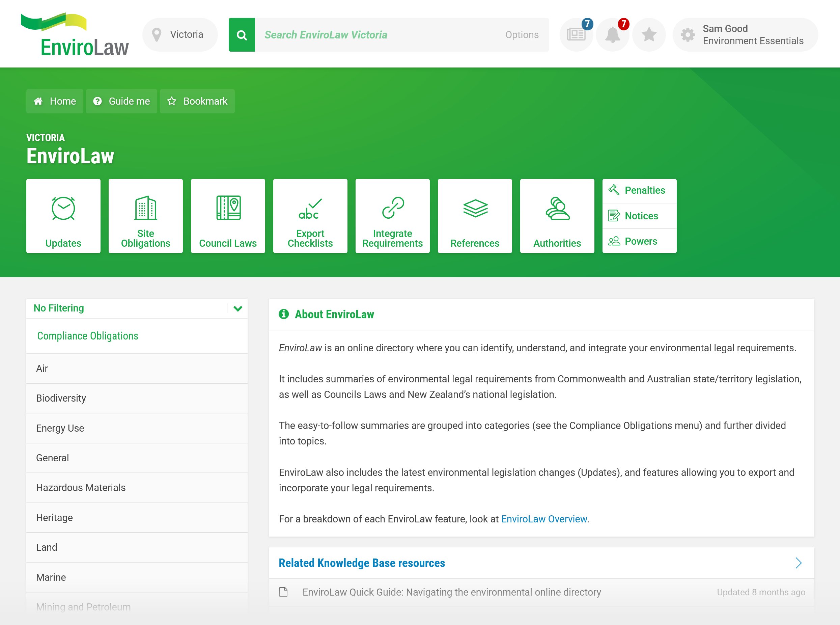The height and width of the screenshot is (625, 840).
Task: Click the settings gear icon beside Sam Good
Action: (x=688, y=35)
